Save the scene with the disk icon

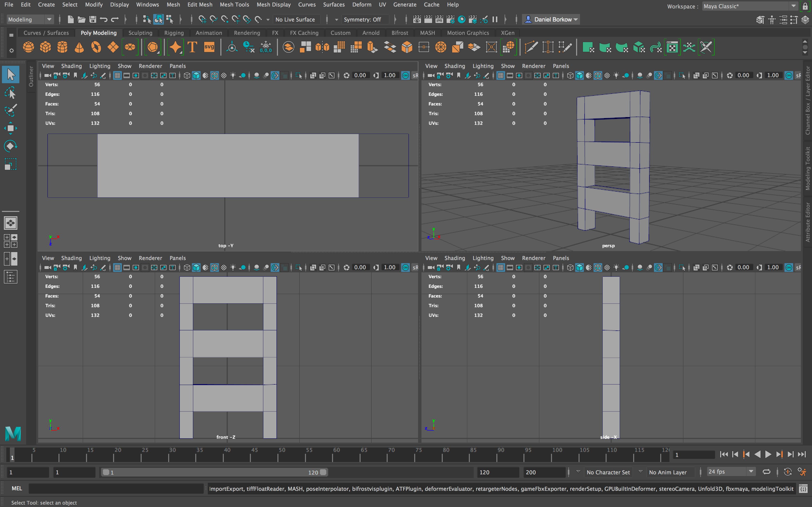(93, 19)
